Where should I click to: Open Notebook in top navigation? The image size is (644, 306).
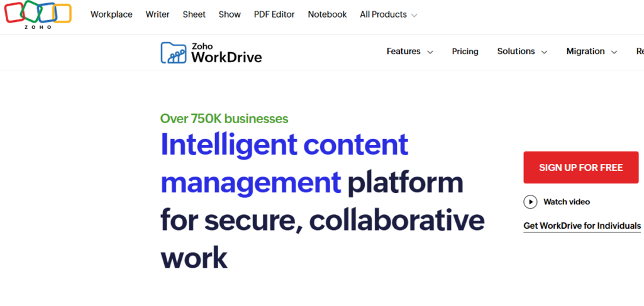pyautogui.click(x=327, y=14)
